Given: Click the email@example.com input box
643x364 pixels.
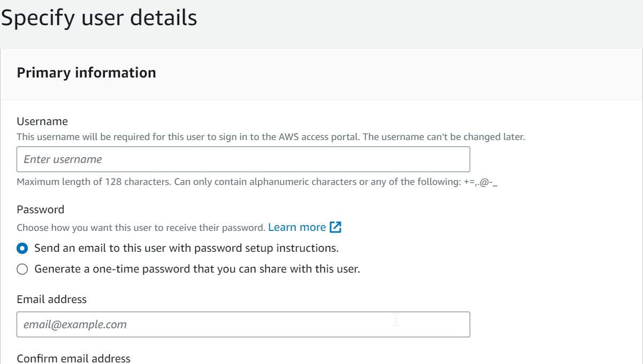Looking at the screenshot, I should coord(243,324).
